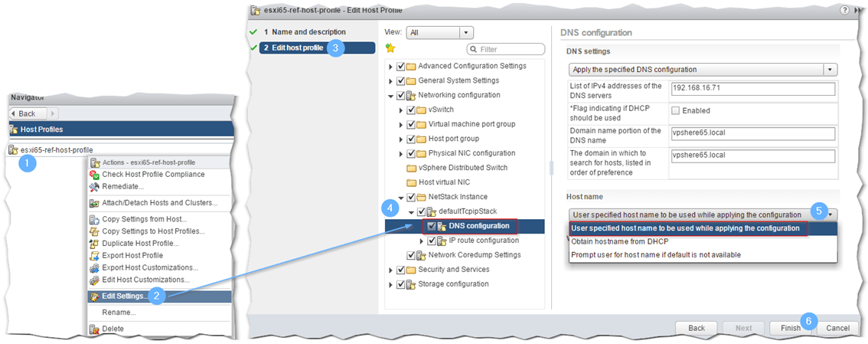Uncheck Advanced Configuration Settings checkbox
This screenshot has height=344, width=868.
click(401, 67)
